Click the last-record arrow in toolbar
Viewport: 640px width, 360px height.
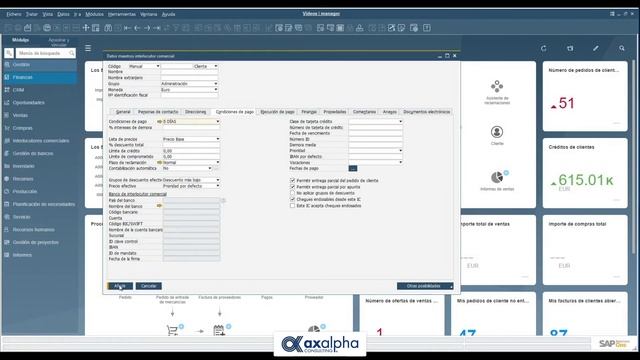(x=157, y=28)
